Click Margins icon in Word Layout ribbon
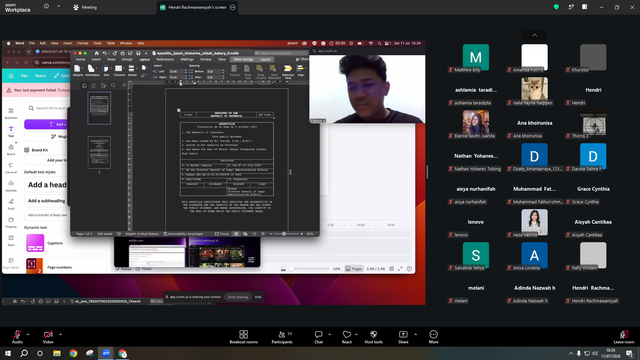 [78, 70]
